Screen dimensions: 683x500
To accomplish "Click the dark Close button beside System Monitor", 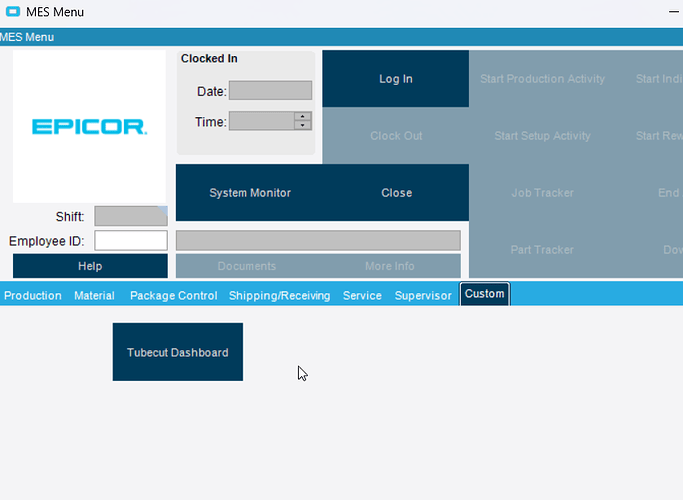I will [396, 193].
